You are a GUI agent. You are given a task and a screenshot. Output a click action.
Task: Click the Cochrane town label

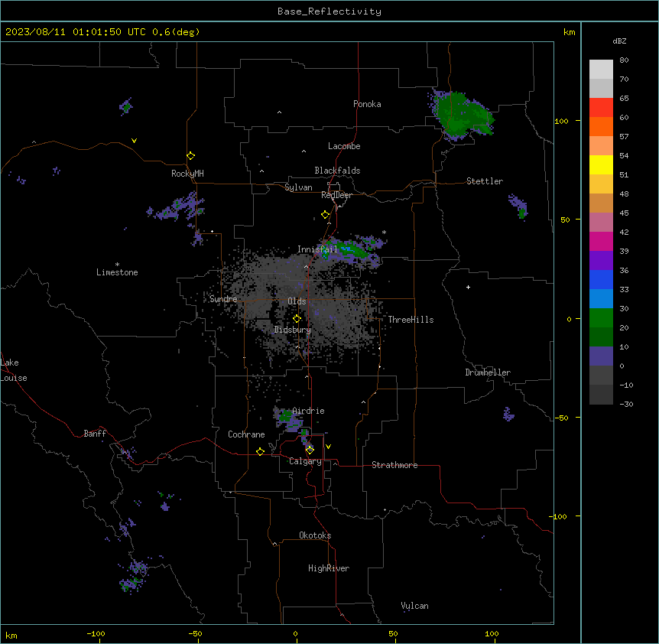[x=246, y=434]
